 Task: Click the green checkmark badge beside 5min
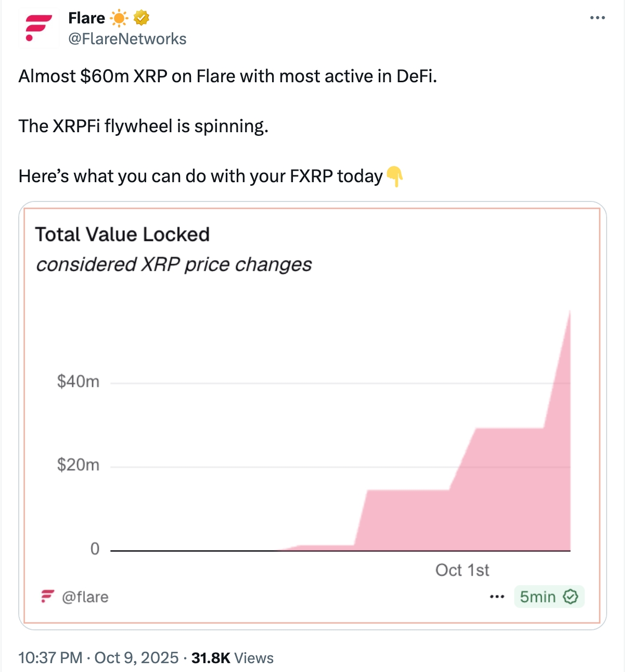pos(571,597)
